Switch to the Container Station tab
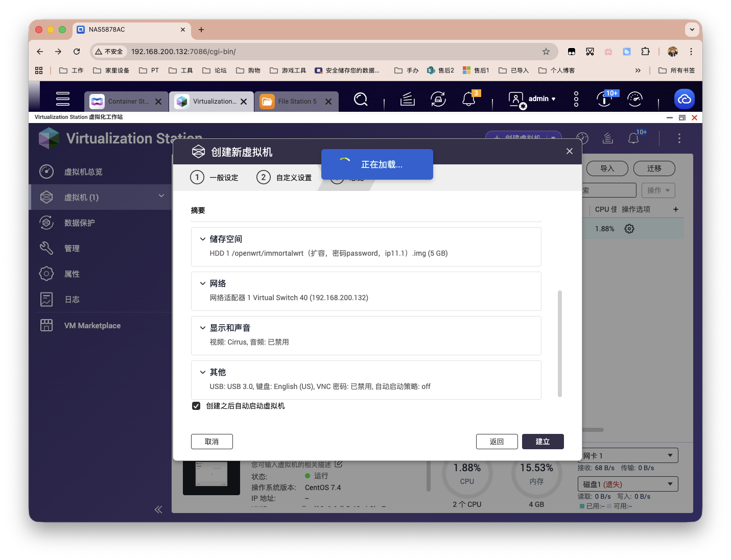This screenshot has height=560, width=731. 124,101
